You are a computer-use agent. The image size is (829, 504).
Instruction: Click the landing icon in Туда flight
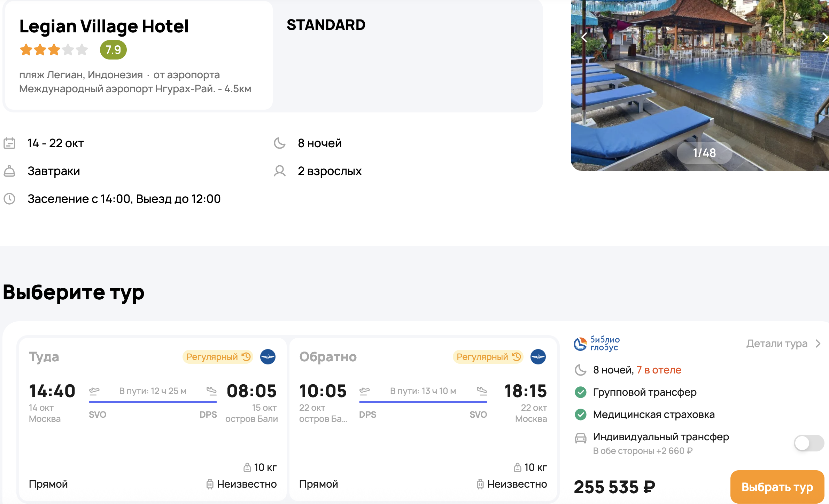pyautogui.click(x=211, y=391)
